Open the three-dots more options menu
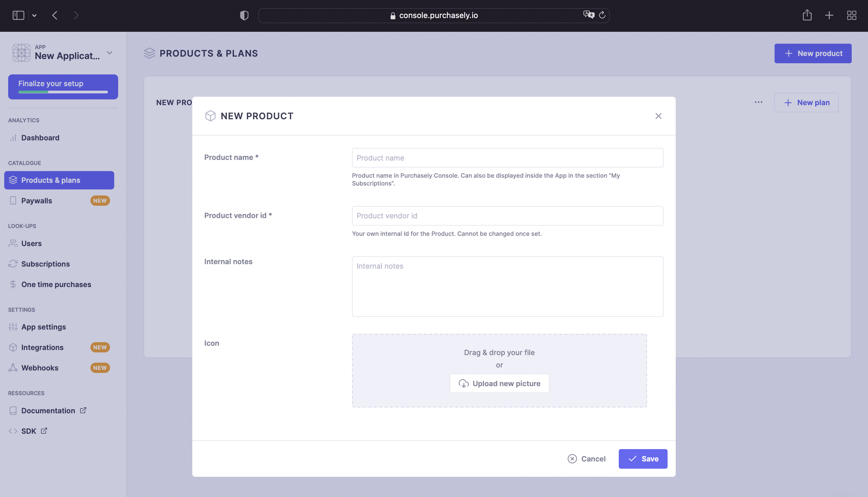 coord(758,102)
